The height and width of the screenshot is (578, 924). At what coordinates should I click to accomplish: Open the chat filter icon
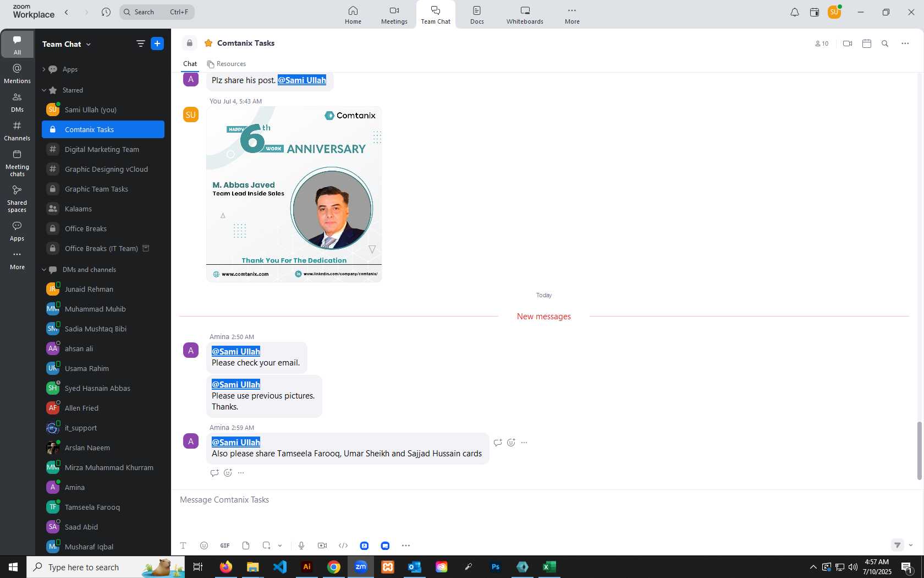click(x=141, y=43)
